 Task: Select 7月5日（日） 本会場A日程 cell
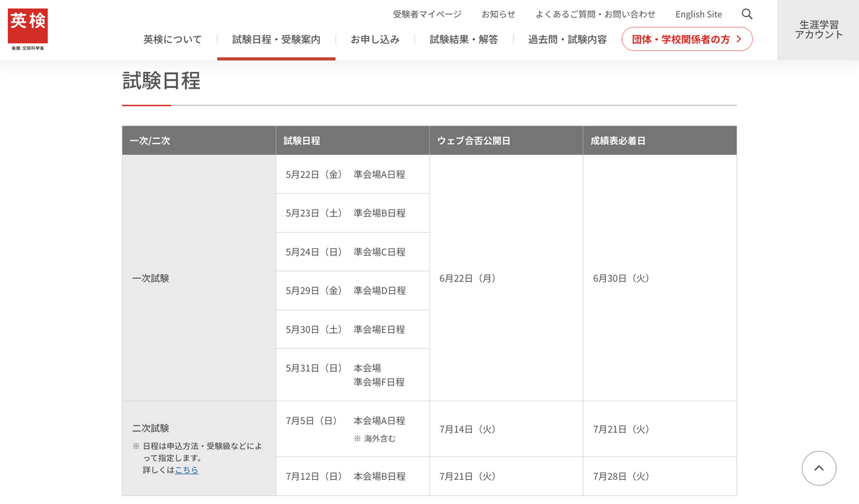tap(352, 429)
